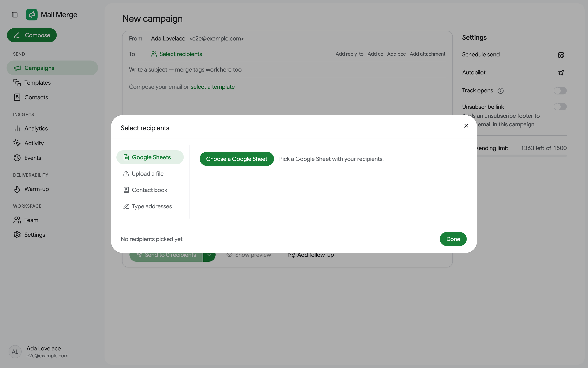Open the Team workspace page
Screen dimensions: 588x368
click(x=52, y=220)
